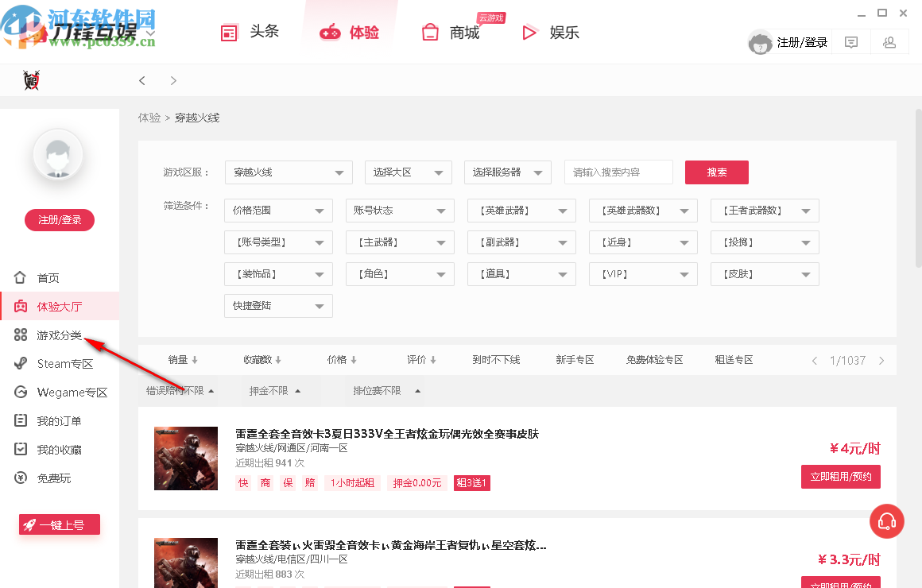Open the 选择大区 dropdown
The image size is (922, 588).
[x=408, y=172]
